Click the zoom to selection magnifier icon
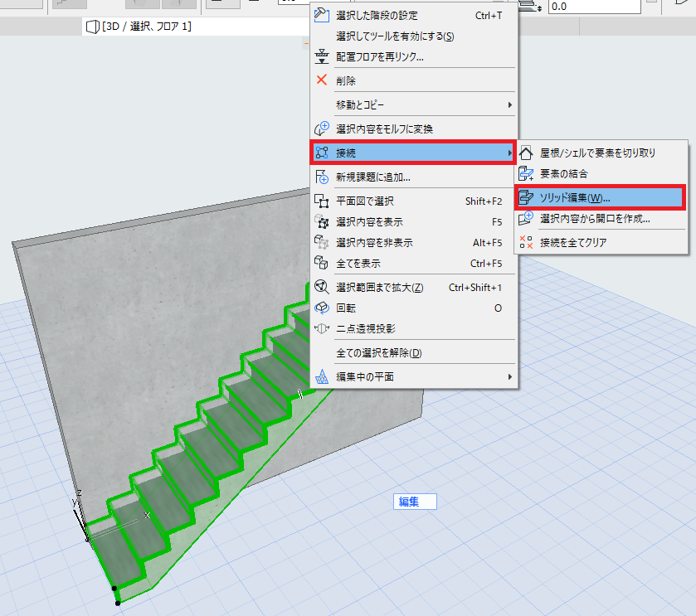696x616 pixels. (321, 287)
